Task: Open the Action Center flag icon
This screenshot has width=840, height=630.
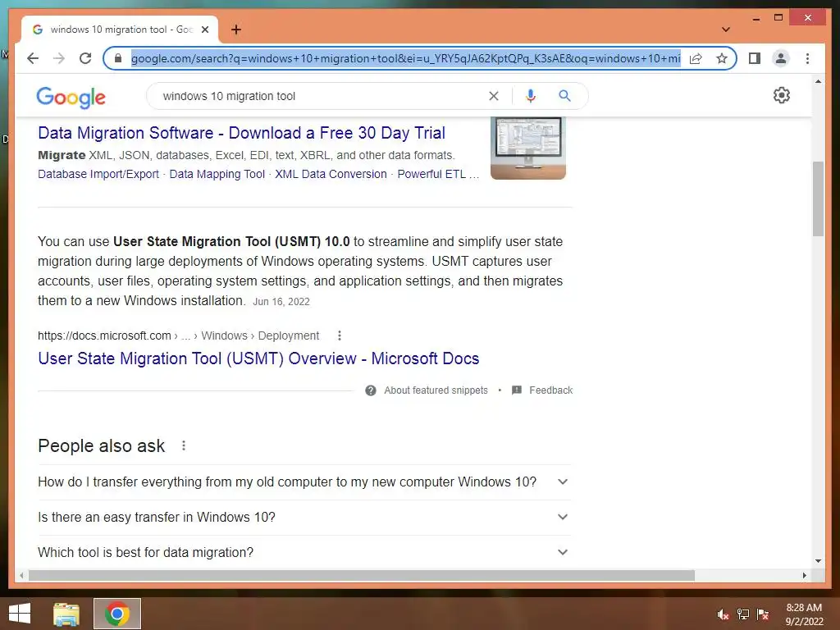Action: tap(763, 614)
